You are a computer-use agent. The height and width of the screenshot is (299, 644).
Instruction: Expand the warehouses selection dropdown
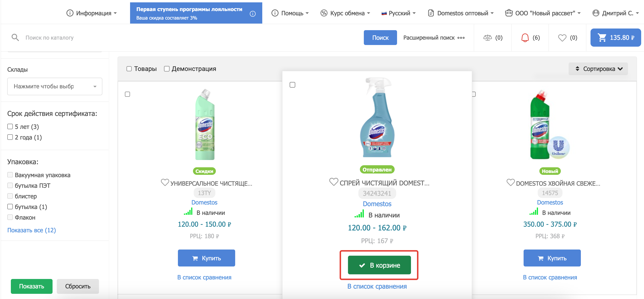[54, 86]
